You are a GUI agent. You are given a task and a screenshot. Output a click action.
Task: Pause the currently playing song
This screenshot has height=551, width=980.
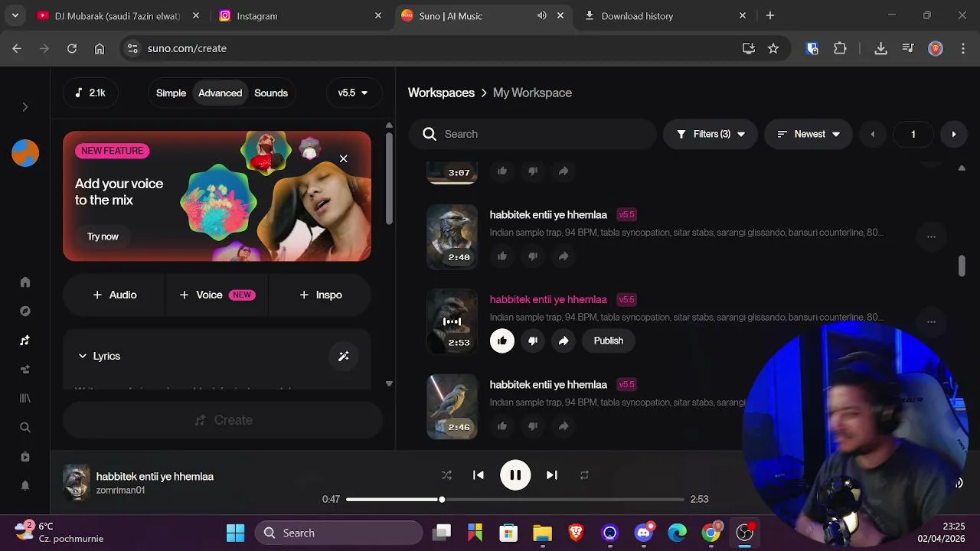coord(515,475)
